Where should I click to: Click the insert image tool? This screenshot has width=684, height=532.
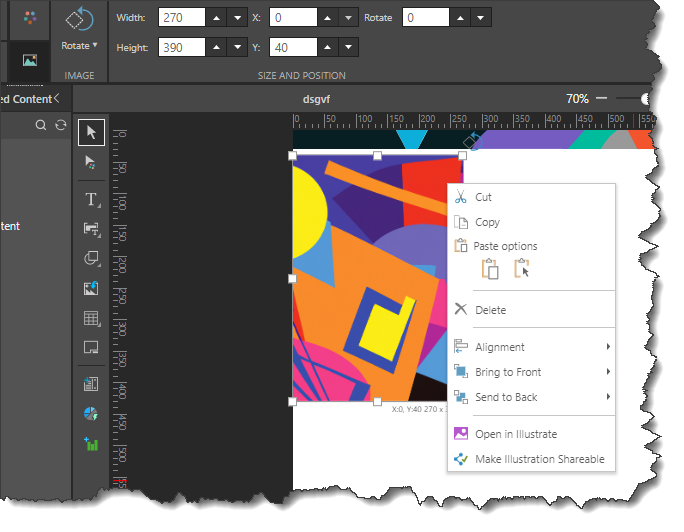tap(91, 288)
